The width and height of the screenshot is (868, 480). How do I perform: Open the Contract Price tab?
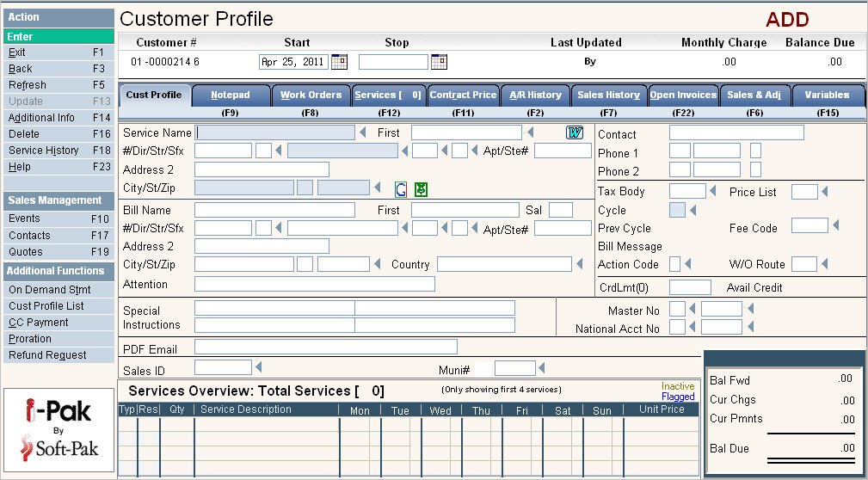(463, 95)
